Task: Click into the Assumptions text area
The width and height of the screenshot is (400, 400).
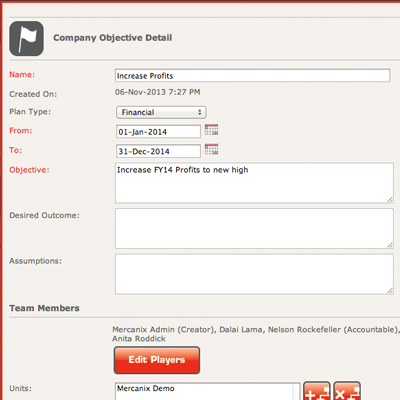Action: coord(254,274)
